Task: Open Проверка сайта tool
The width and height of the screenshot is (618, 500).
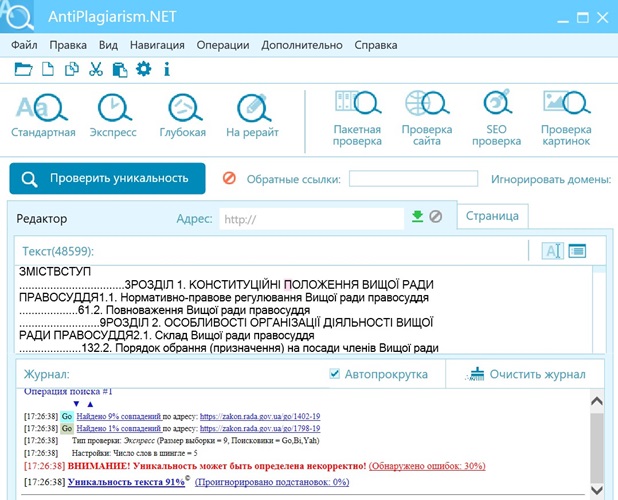Action: [x=427, y=118]
